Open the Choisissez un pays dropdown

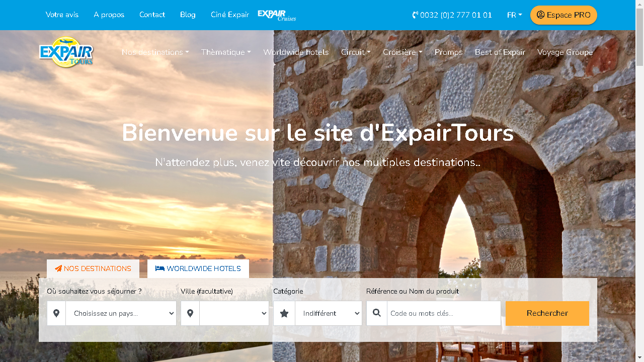(121, 313)
